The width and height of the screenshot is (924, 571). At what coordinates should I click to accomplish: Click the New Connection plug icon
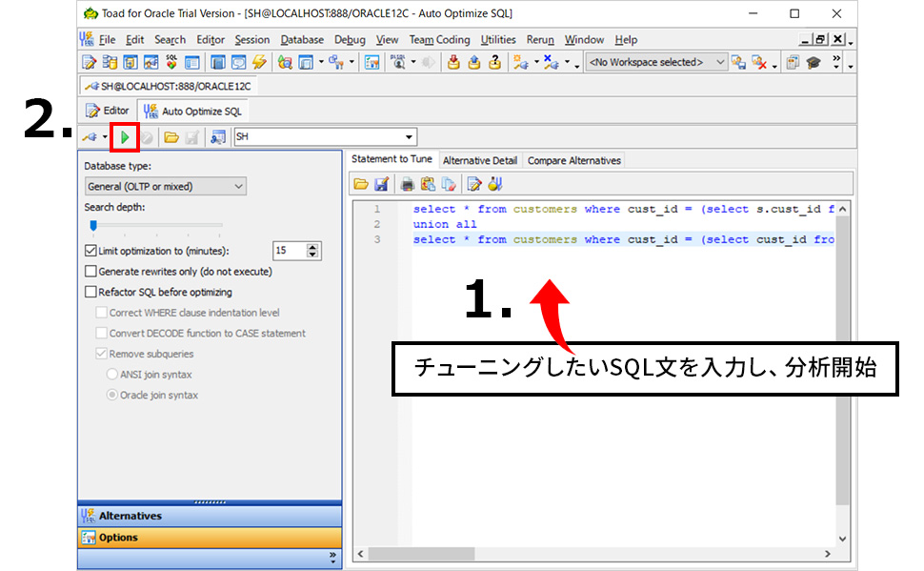[x=520, y=62]
